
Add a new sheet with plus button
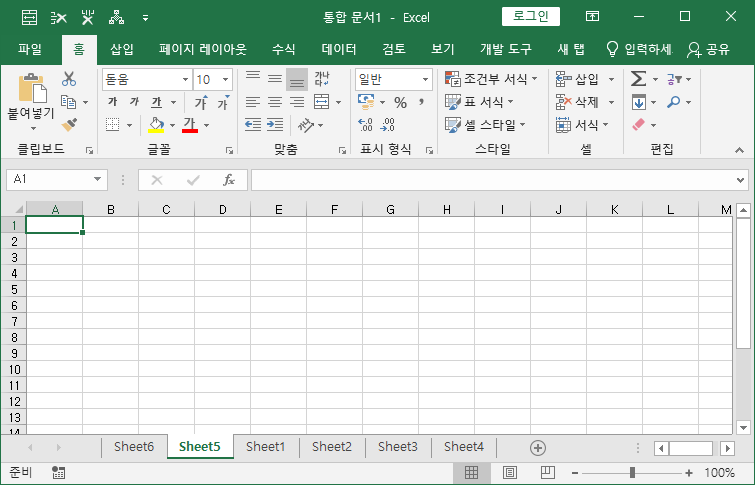coord(538,448)
